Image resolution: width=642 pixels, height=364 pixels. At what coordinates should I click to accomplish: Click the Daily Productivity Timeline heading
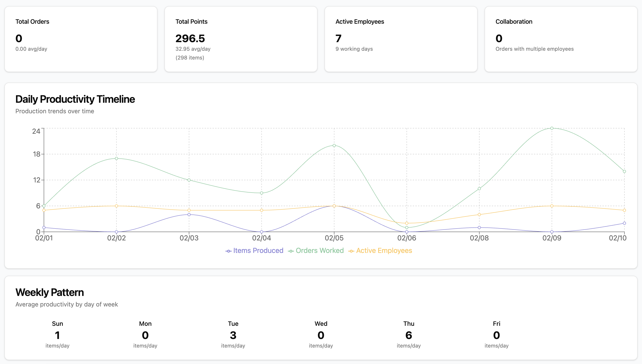tap(75, 99)
